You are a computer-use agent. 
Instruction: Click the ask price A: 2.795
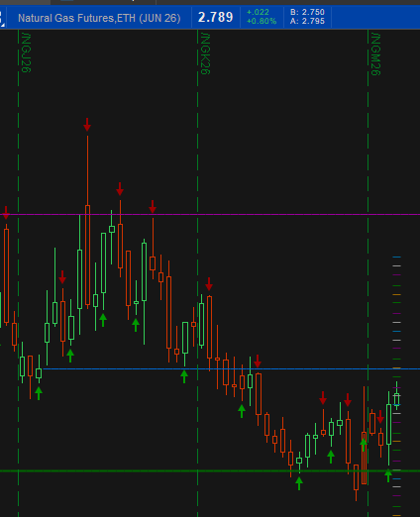point(307,21)
